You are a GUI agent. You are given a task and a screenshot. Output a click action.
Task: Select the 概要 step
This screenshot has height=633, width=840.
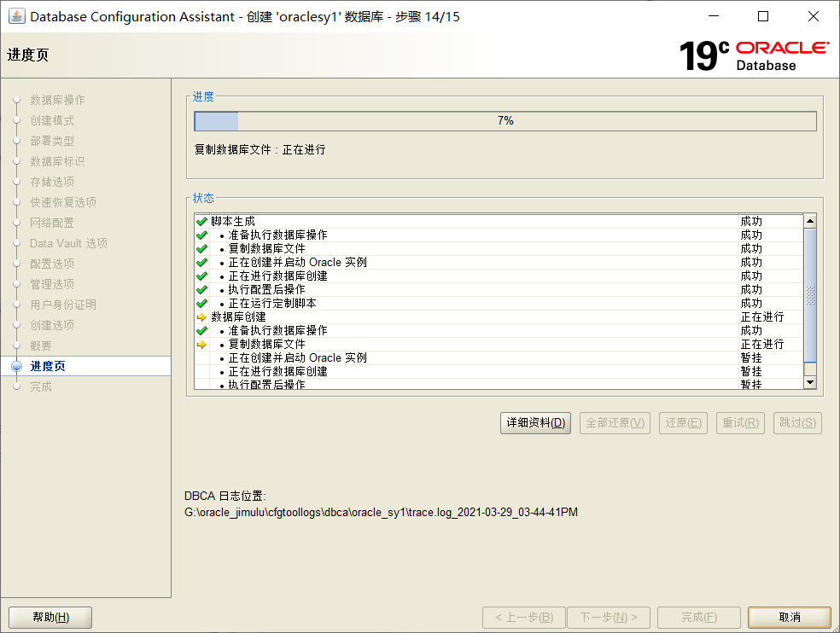tap(41, 346)
